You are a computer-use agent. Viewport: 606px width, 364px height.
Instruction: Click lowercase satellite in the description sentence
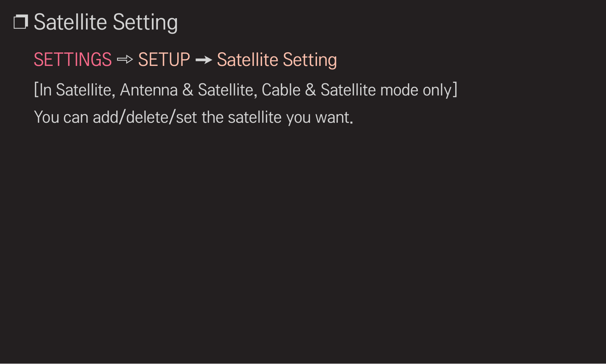pos(255,117)
